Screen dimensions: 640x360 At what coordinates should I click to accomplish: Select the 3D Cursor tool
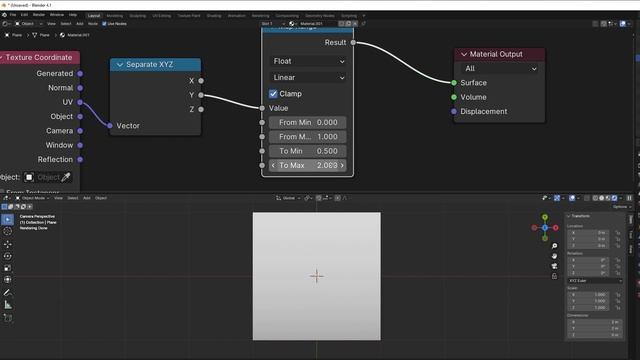pyautogui.click(x=7, y=231)
